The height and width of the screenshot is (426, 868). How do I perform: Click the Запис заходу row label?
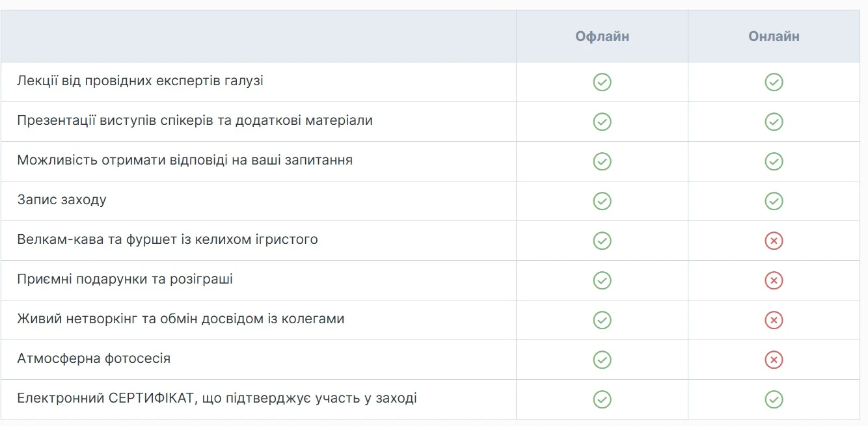62,200
